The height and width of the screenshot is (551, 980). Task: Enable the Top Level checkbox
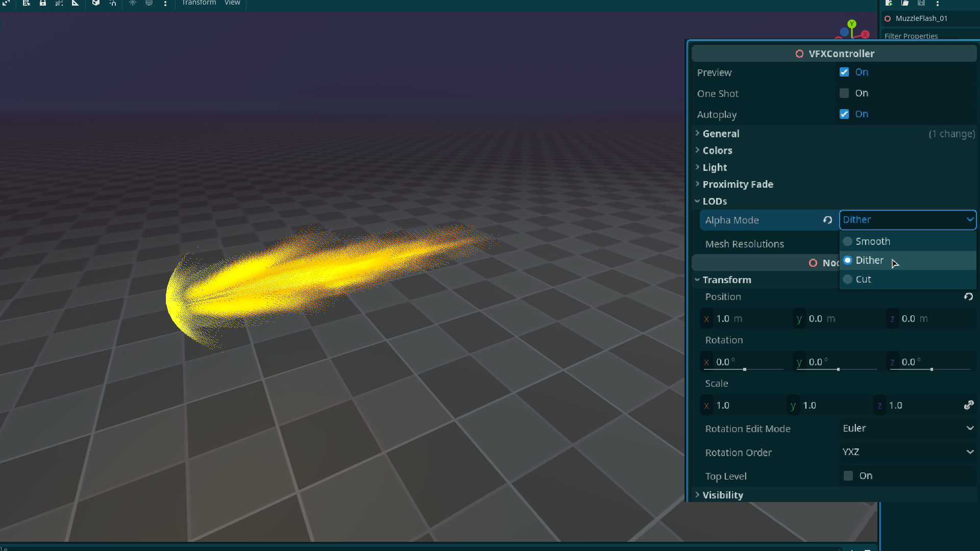point(848,476)
